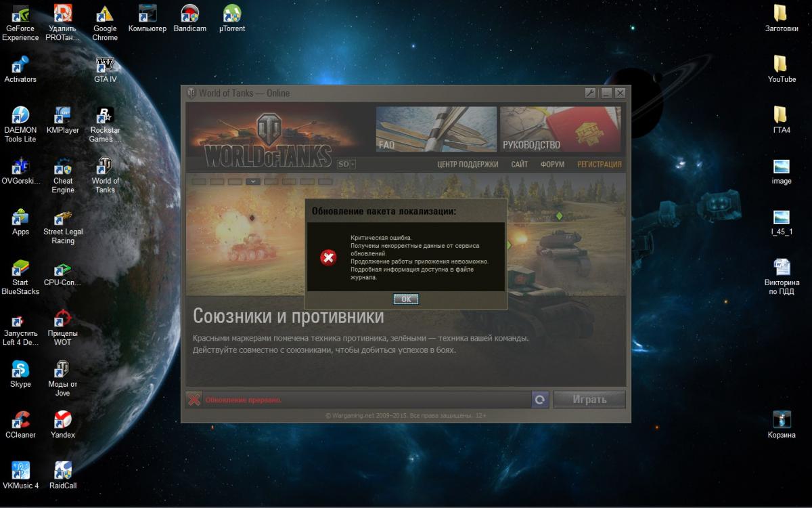Screen dimensions: 812x508
Task: Go to the САЙТ link
Action: 520,164
